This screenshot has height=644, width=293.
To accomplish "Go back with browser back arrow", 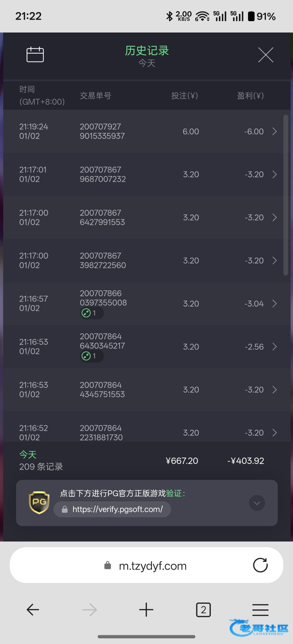I will (x=33, y=610).
